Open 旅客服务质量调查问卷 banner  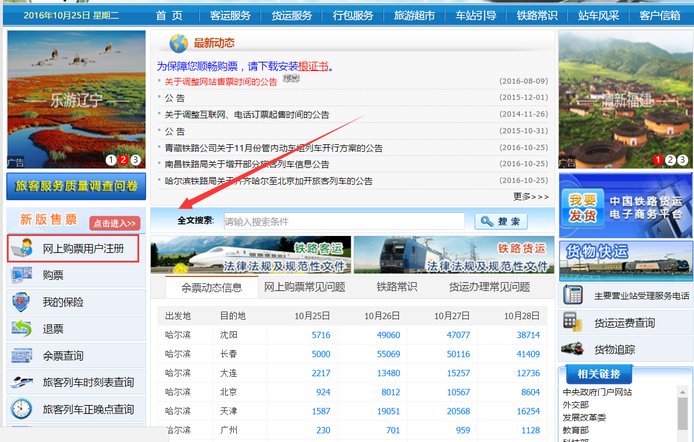[76, 186]
